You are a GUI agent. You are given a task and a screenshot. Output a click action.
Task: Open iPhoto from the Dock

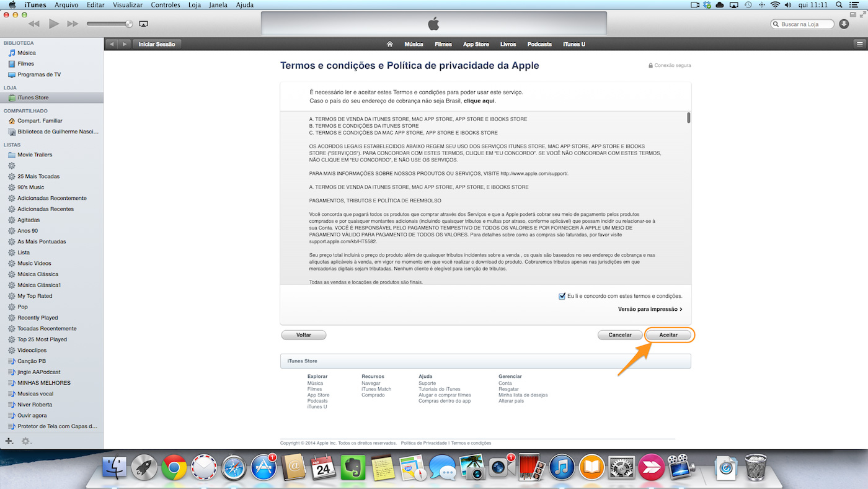[x=472, y=467]
